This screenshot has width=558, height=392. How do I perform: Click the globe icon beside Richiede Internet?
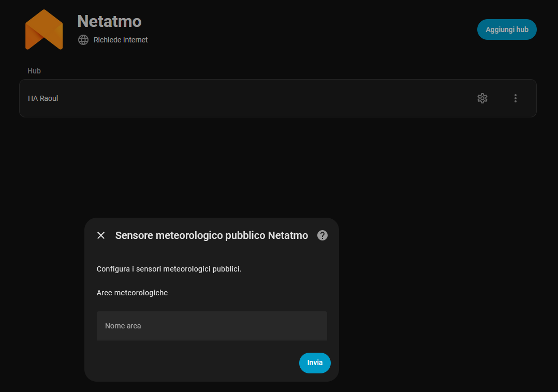(x=83, y=40)
